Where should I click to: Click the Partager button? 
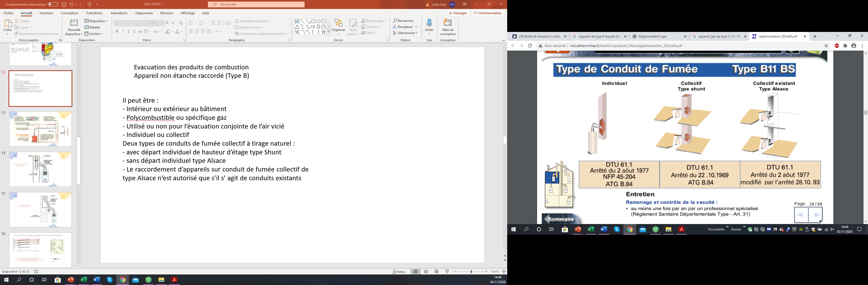[458, 13]
